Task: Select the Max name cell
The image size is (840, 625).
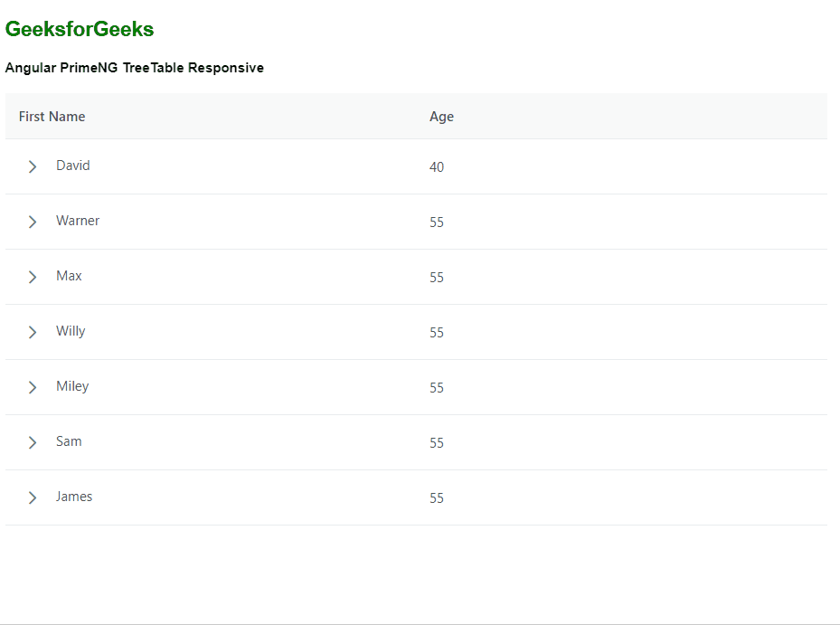Action: coord(69,276)
